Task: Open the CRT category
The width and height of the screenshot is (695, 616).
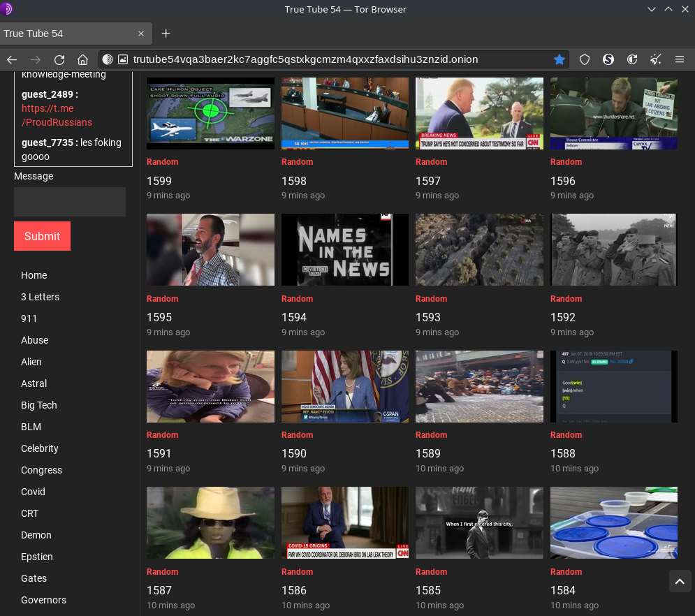Action: [x=30, y=513]
